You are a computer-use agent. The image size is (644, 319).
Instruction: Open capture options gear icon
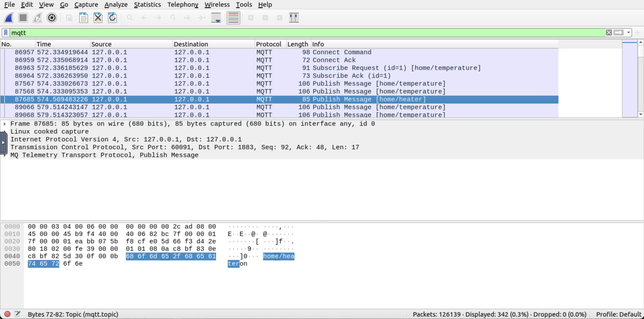pos(52,18)
